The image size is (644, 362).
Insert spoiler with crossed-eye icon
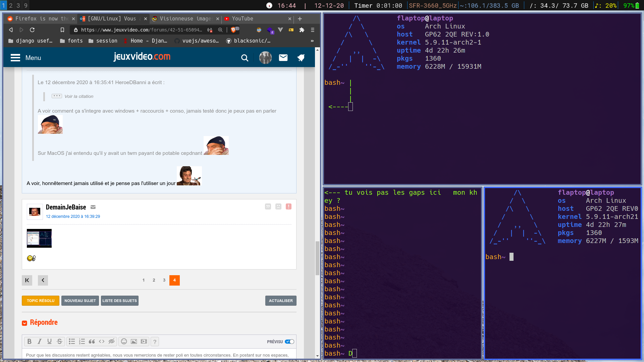point(111,341)
